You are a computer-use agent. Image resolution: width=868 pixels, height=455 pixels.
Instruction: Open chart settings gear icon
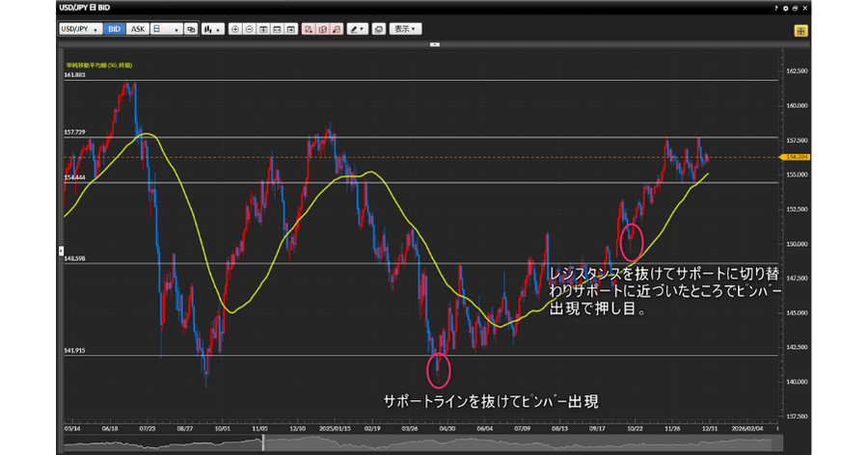click(786, 9)
